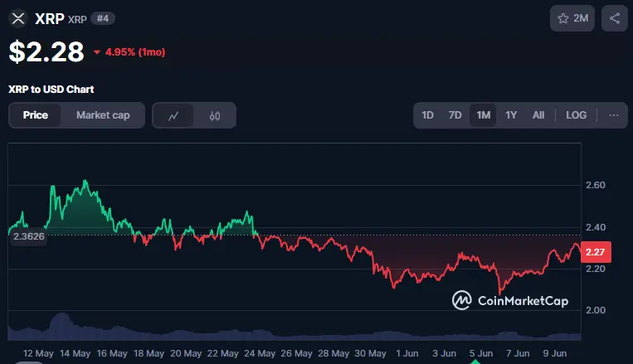Click the #4 rank badge
This screenshot has height=364, width=633.
103,18
